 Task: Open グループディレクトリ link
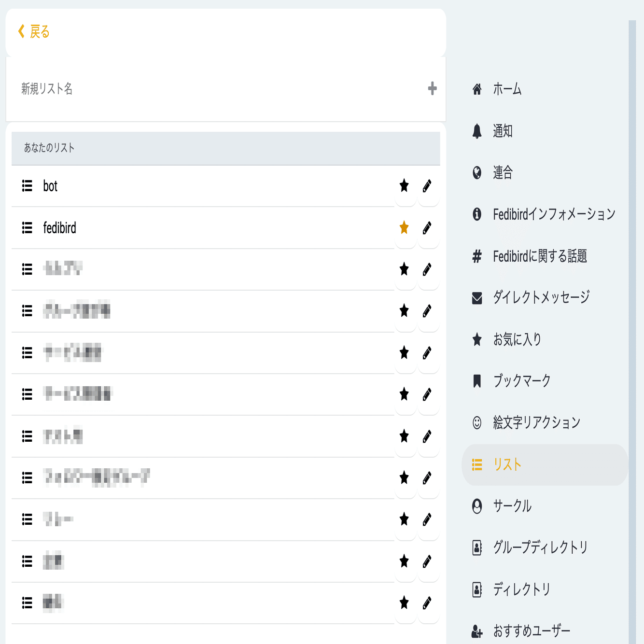540,547
